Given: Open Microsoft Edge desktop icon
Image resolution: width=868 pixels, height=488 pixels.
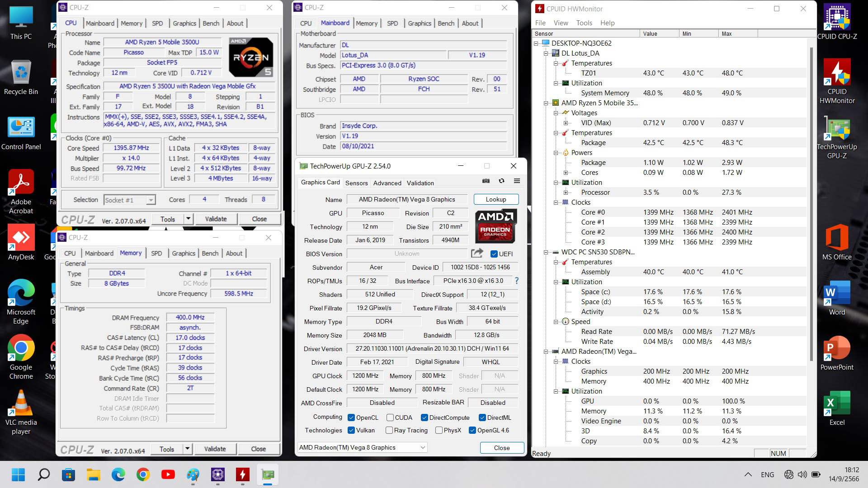Looking at the screenshot, I should tap(21, 302).
